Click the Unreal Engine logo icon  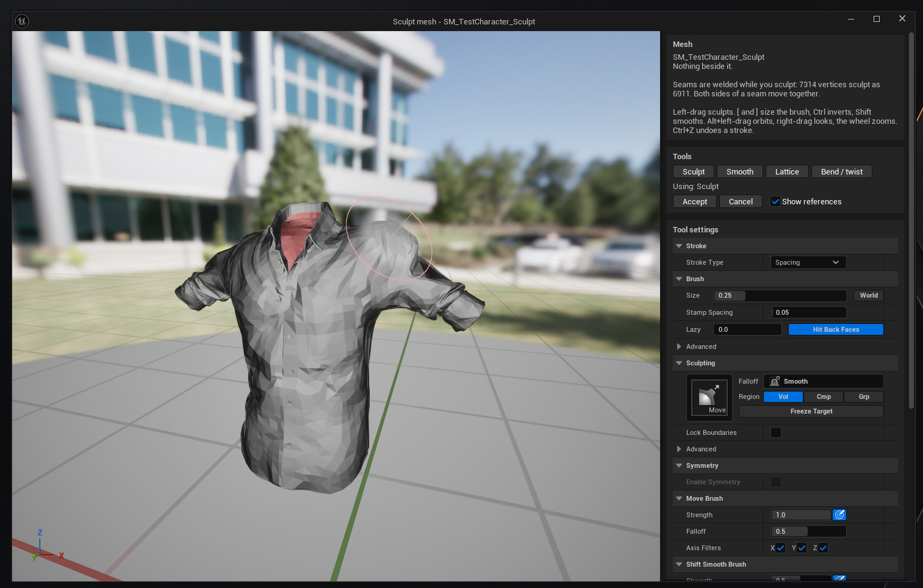click(22, 21)
